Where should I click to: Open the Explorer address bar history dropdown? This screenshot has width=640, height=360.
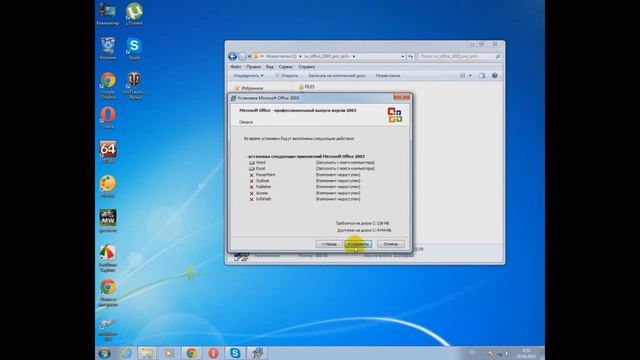coord(402,56)
